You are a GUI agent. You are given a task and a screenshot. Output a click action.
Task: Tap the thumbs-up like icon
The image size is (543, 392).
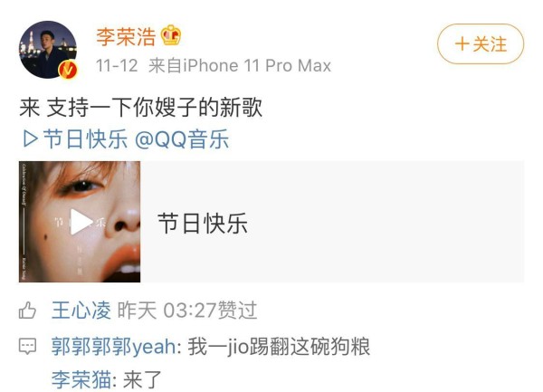tap(27, 310)
